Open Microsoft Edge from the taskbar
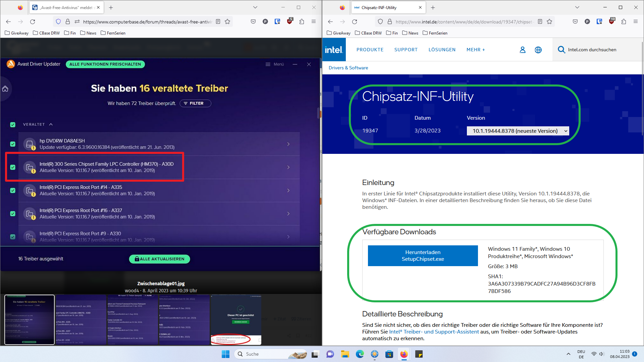 (x=360, y=354)
